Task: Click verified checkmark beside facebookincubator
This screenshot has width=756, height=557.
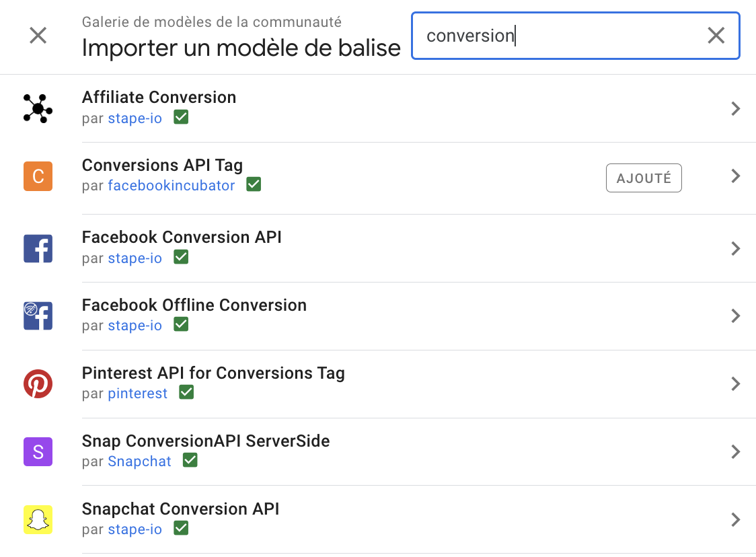Action: (x=254, y=184)
